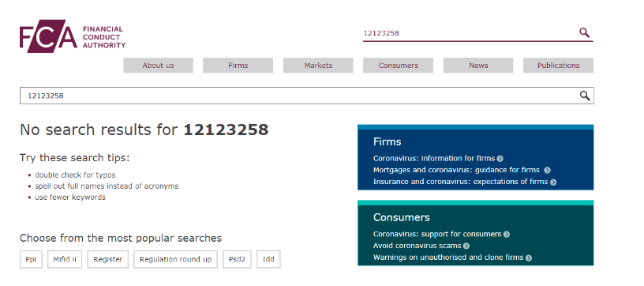Click the arrow beside 'Warnings on unauthorised and clone firms'

click(529, 258)
